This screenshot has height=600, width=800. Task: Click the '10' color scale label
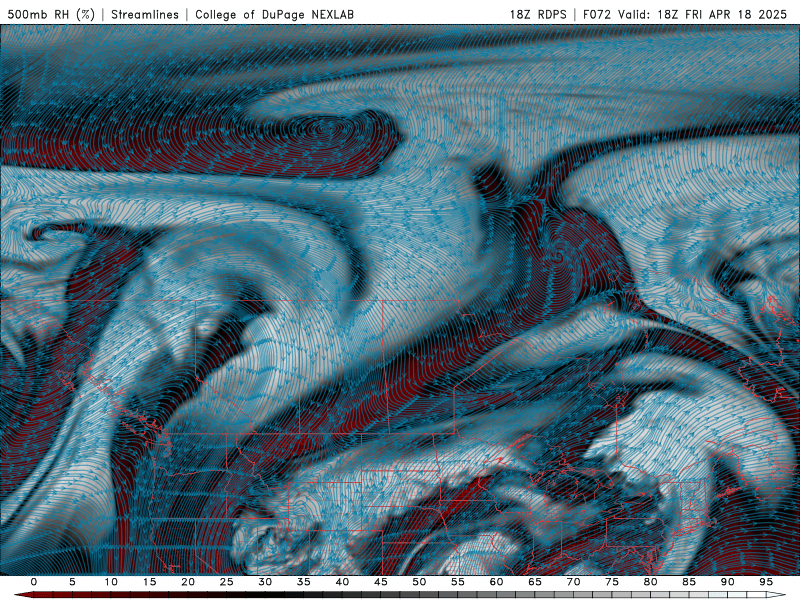pos(111,582)
